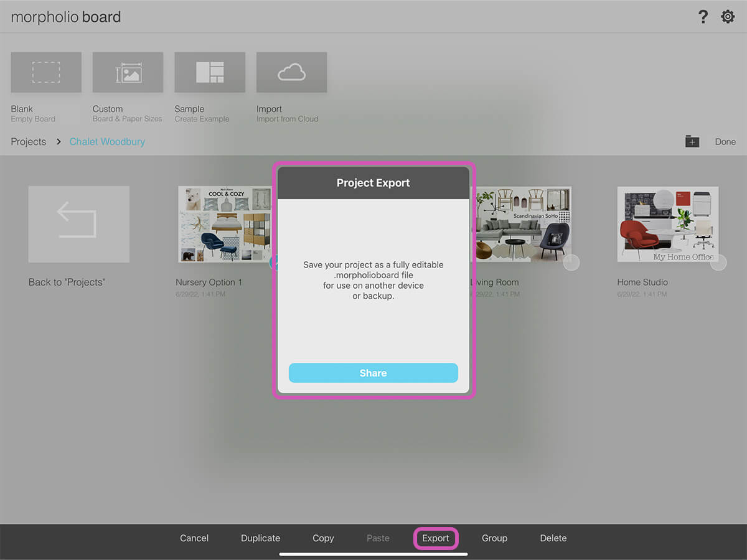The height and width of the screenshot is (560, 747).
Task: Create a Blank empty board
Action: 46,73
